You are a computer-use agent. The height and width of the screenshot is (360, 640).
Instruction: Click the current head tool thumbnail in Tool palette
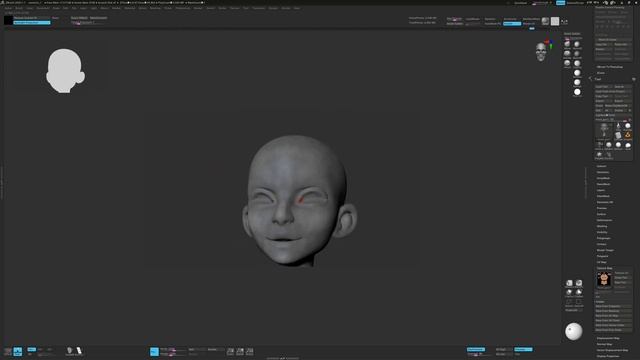point(604,131)
